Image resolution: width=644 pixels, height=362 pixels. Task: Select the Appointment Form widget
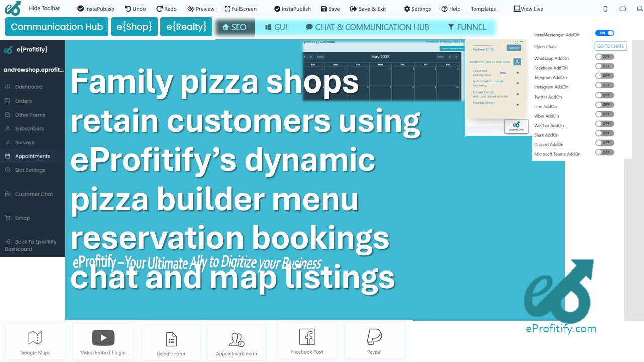pos(236,343)
